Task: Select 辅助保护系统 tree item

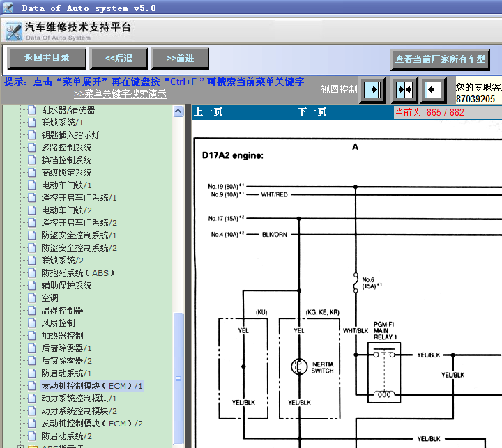Action: (x=67, y=286)
